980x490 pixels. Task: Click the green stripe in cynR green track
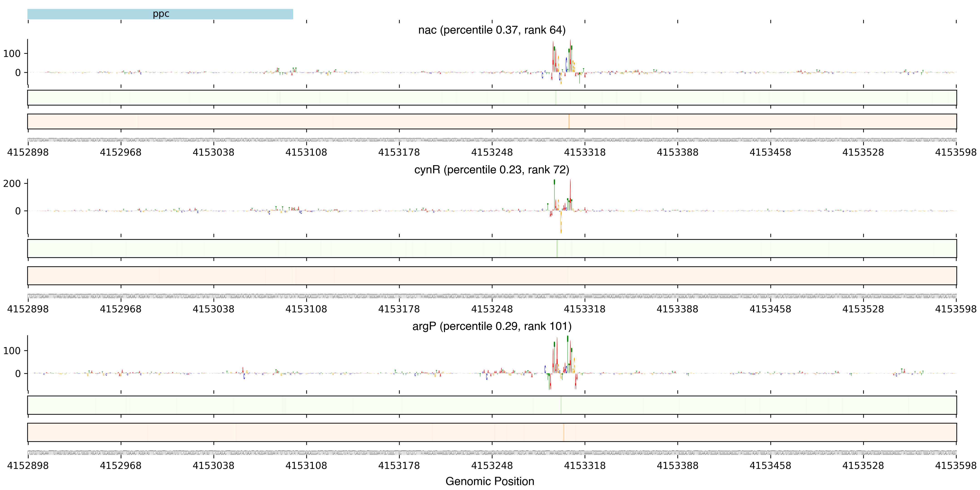tap(557, 248)
